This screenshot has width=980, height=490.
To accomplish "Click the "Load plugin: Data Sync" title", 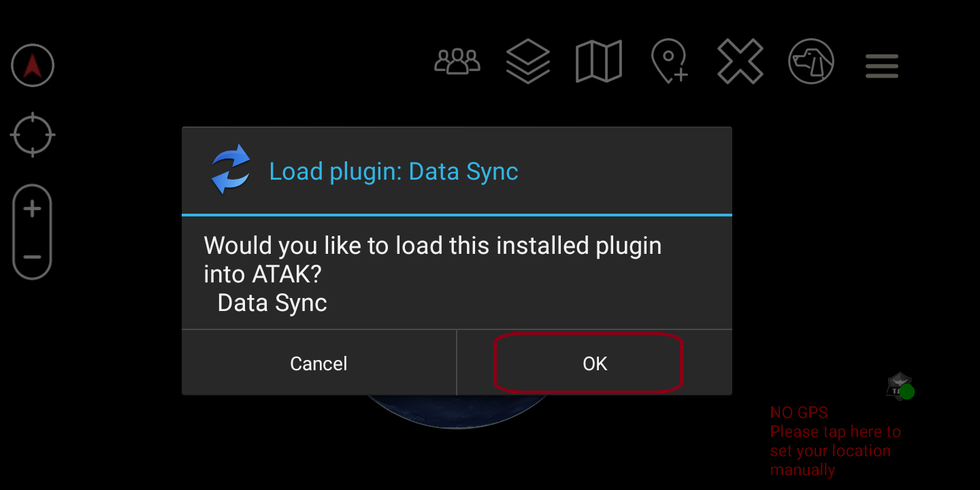I will (393, 171).
